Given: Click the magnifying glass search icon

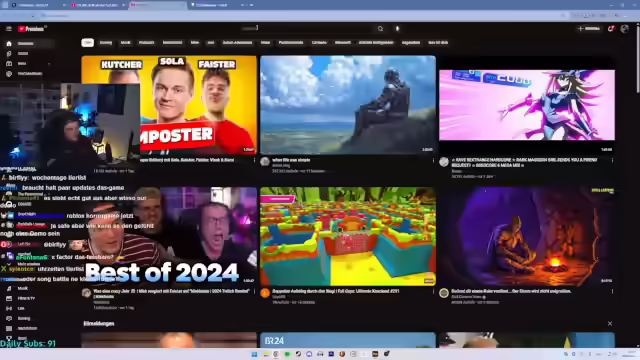Looking at the screenshot, I should click(380, 29).
